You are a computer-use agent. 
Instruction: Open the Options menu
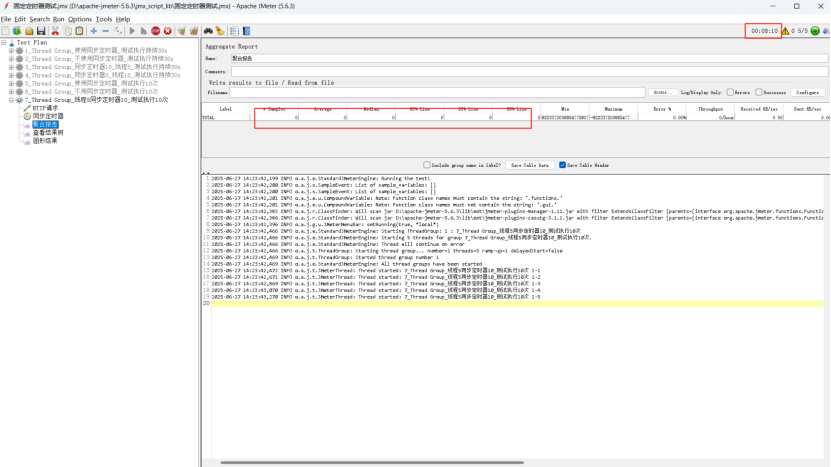click(x=80, y=19)
